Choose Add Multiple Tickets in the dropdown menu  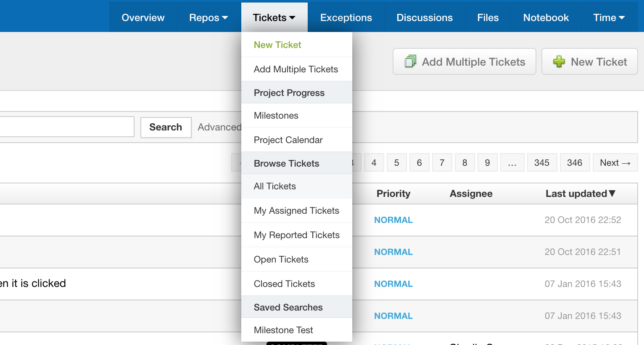click(297, 69)
